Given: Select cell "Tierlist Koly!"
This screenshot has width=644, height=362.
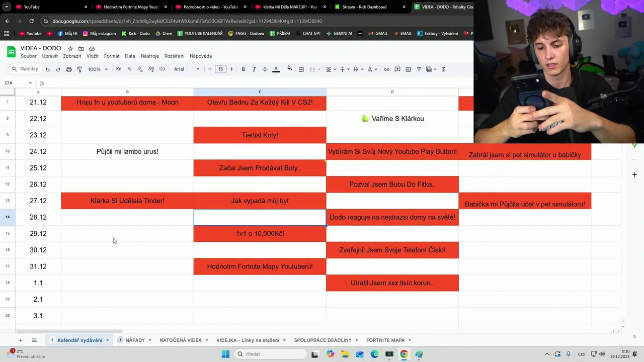Looking at the screenshot, I should click(260, 135).
